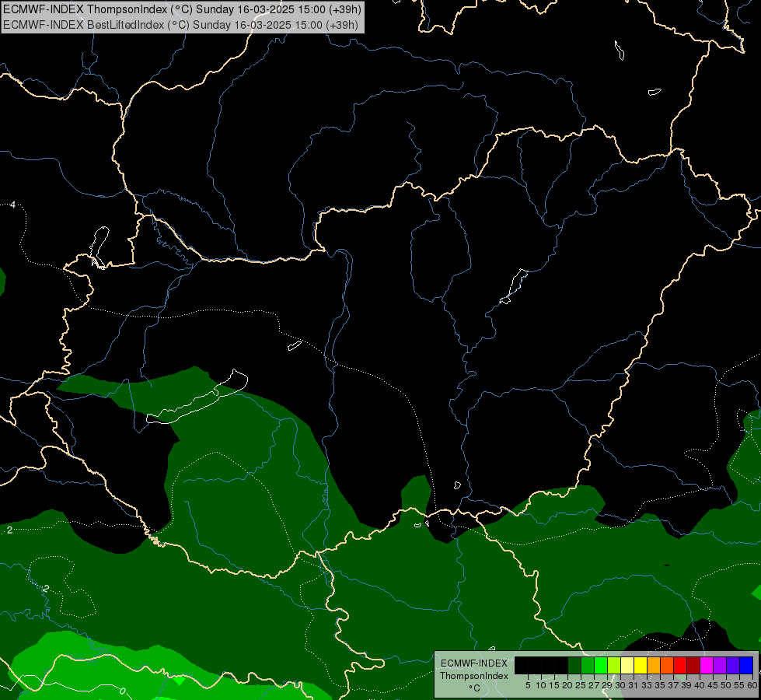Choose the red-orange 35-37 legend swatch

pyautogui.click(x=667, y=665)
